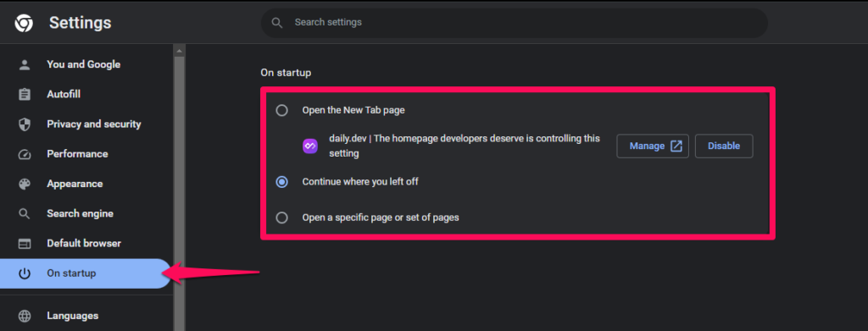Click the Default browser window icon
This screenshot has height=331, width=868.
coord(25,244)
